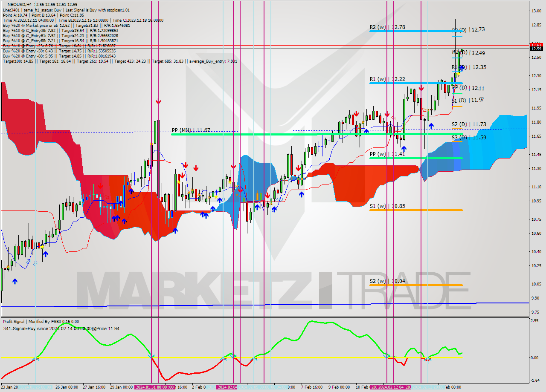Click the R2 (w) | 12.78 pivot label
546x392 pixels.
pos(387,27)
